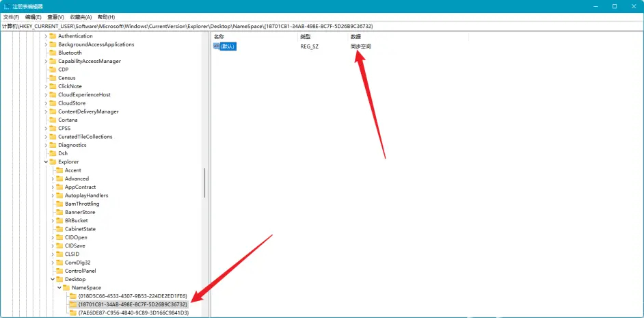Viewport: 644px width, 318px height.
Task: Select the (默认) value name
Action: tap(228, 47)
